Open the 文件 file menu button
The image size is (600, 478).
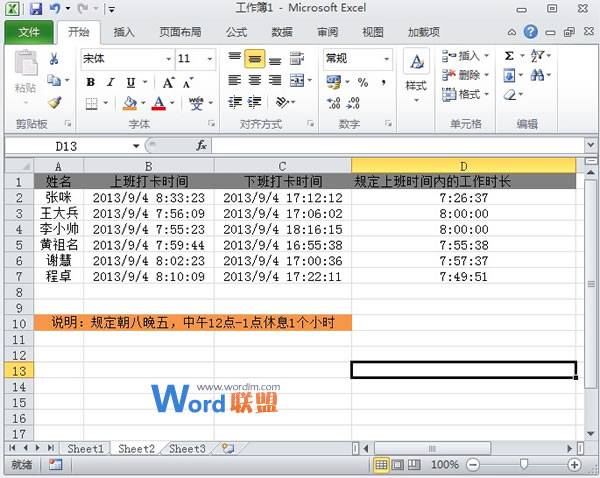coord(29,32)
